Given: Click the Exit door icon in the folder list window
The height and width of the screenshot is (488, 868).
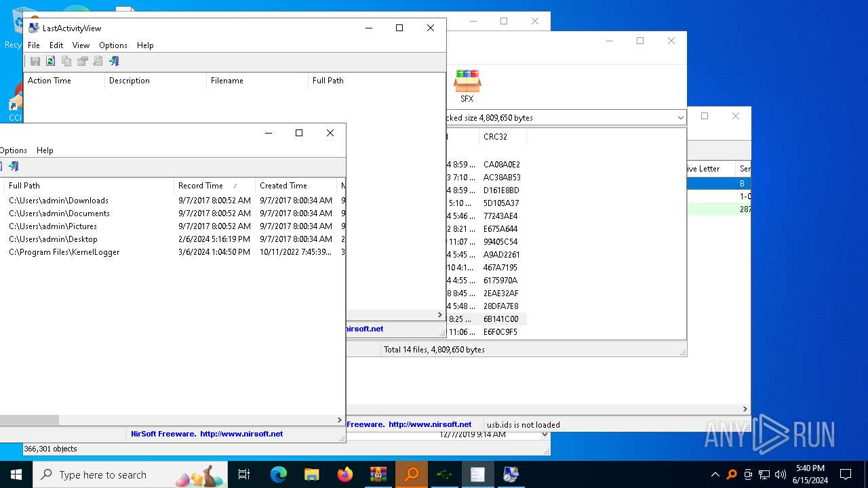Looking at the screenshot, I should click(14, 166).
